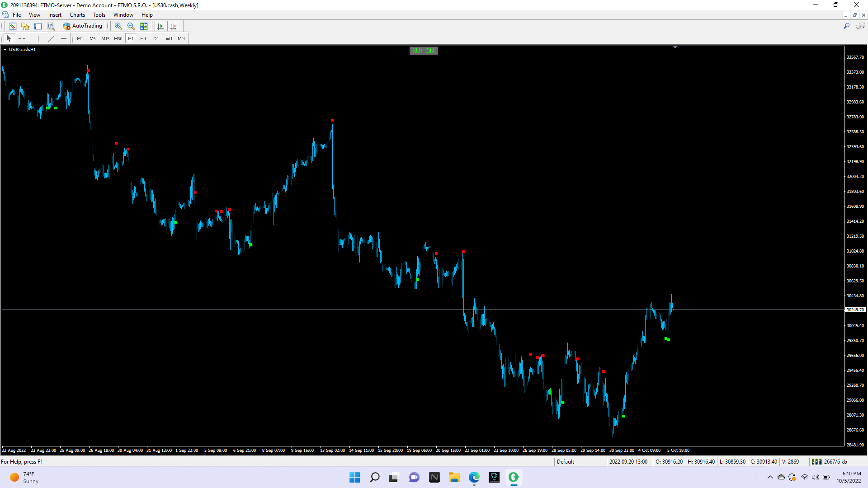Switch to D1 timeframe
The image size is (868, 488).
(x=156, y=38)
